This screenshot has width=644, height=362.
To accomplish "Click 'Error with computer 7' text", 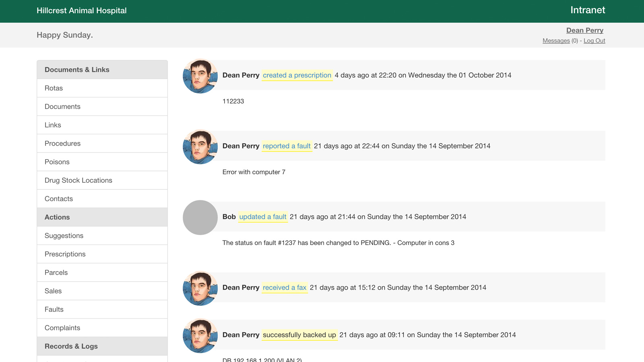I will pyautogui.click(x=254, y=172).
